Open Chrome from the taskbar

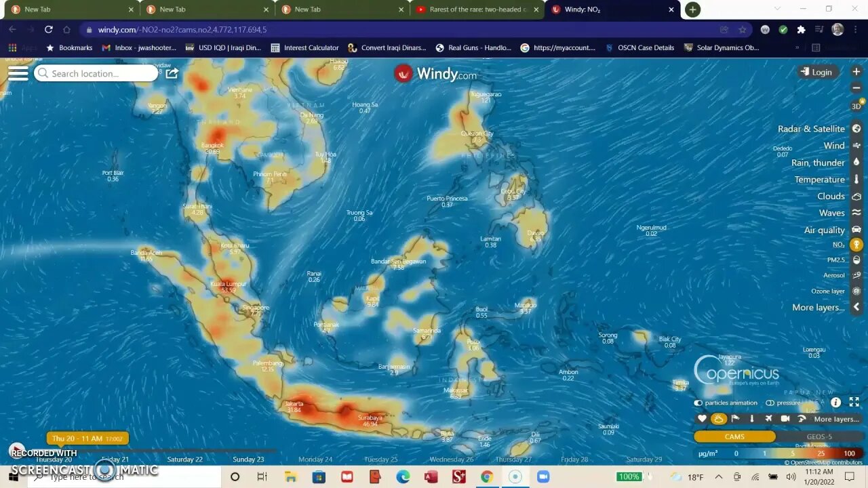[486, 477]
